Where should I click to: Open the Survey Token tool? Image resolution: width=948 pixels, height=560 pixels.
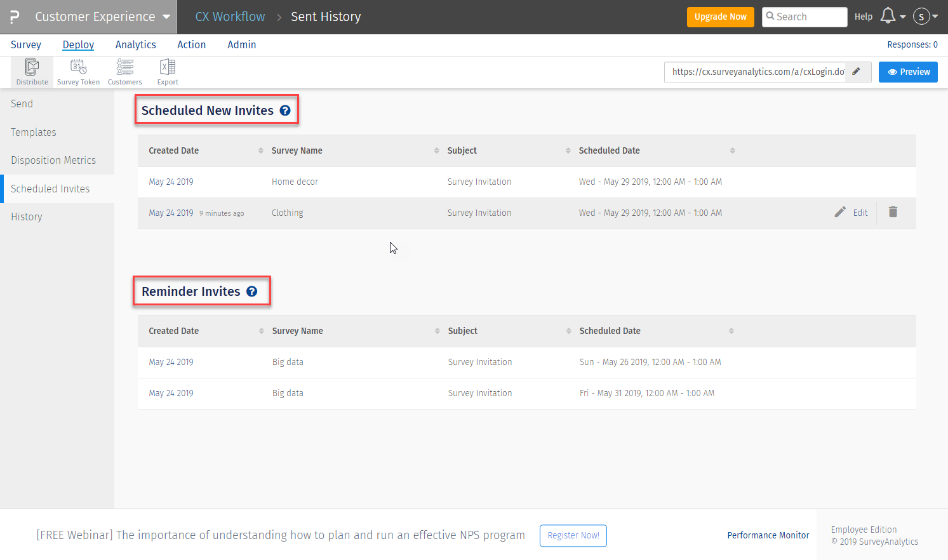(78, 72)
